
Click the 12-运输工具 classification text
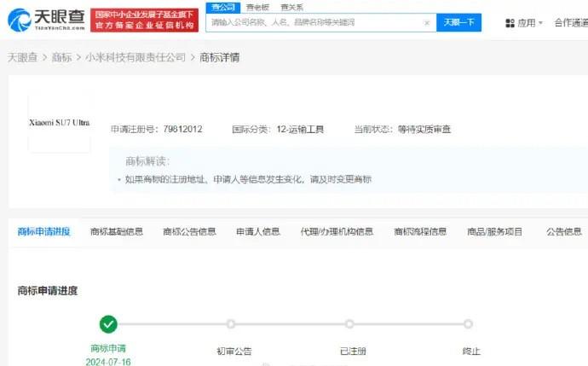[x=300, y=130]
